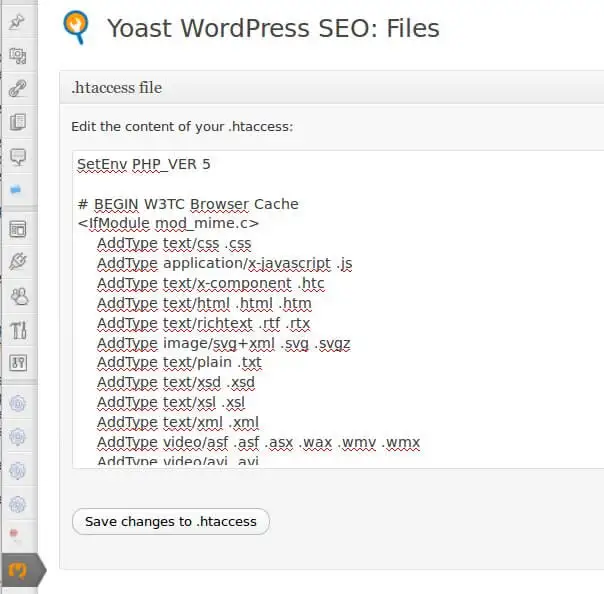Click the 'AddType text/plain .txt' line

pyautogui.click(x=179, y=362)
